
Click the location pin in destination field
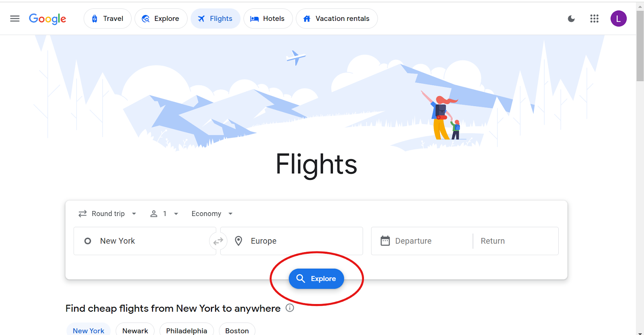coord(238,241)
